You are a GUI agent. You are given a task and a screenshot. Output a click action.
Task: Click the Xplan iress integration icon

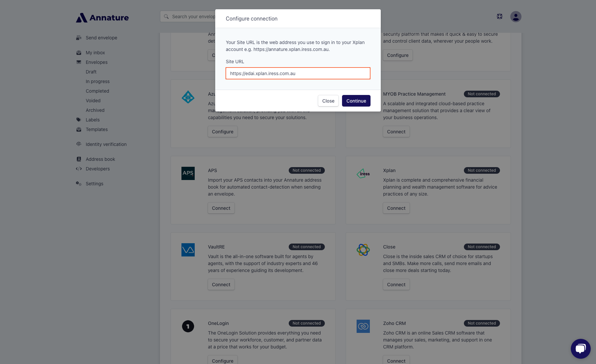pos(363,173)
